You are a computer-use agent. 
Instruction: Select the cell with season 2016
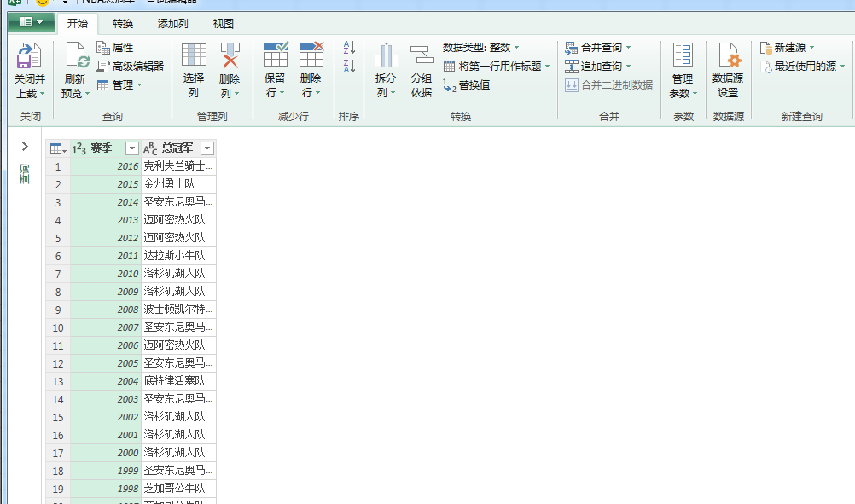(105, 166)
